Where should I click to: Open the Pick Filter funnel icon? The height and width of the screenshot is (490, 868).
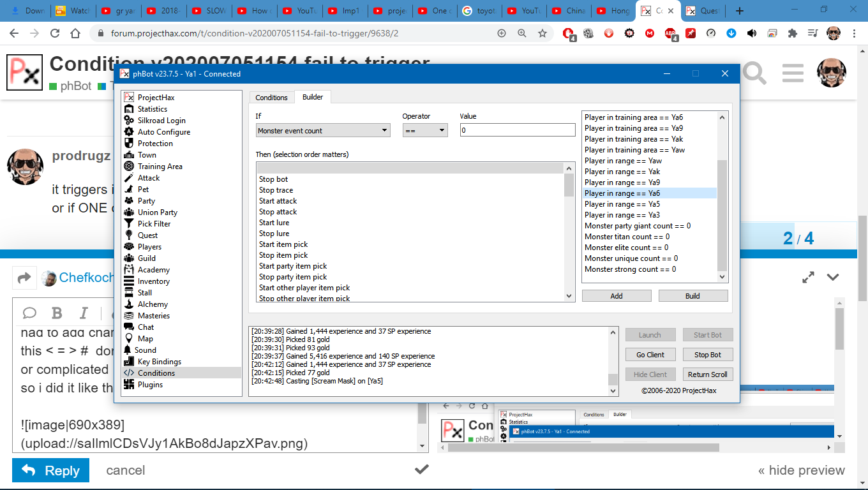click(x=129, y=224)
